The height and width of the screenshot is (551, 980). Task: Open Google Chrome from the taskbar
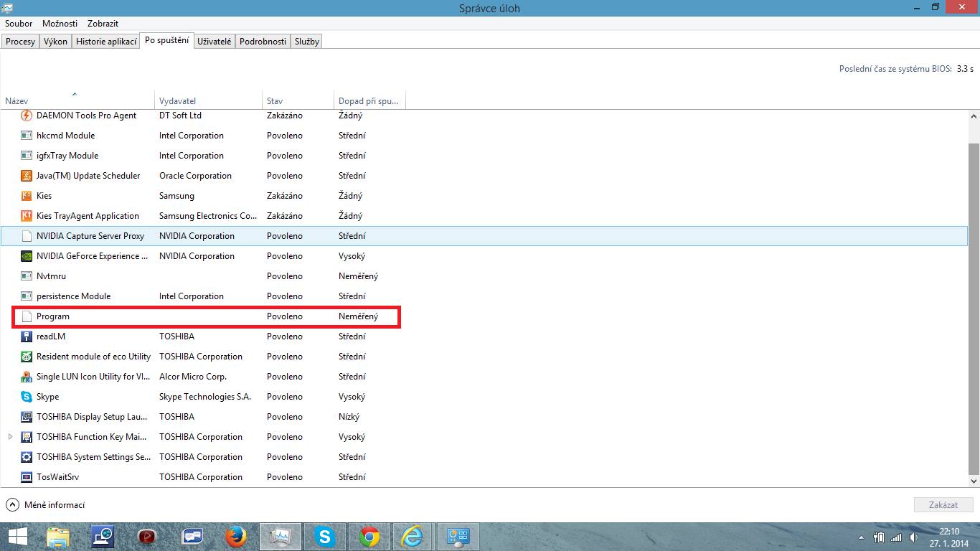(369, 537)
